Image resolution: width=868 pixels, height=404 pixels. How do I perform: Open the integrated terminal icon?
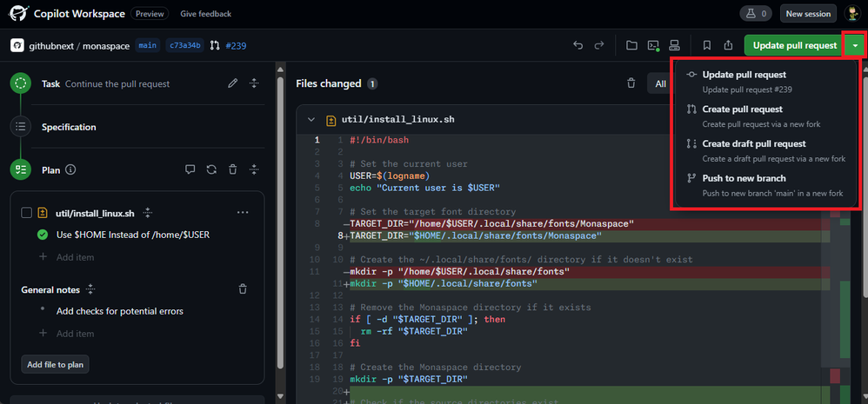(x=653, y=45)
